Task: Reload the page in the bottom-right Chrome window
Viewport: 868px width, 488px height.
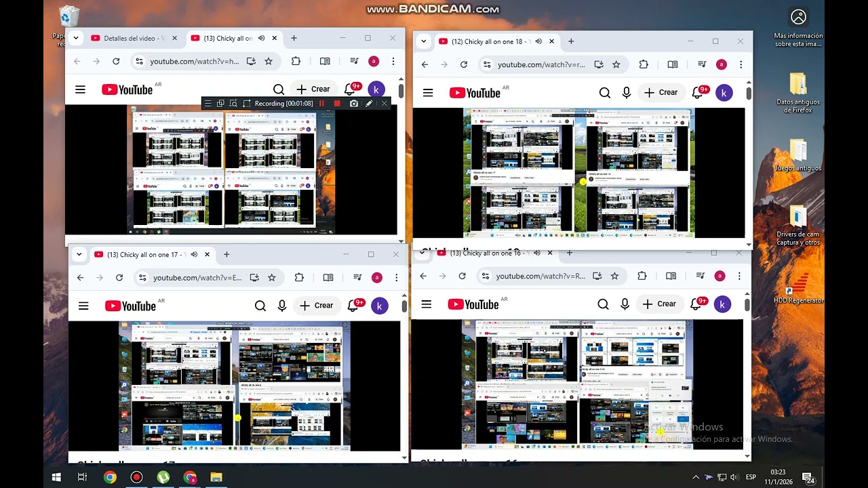Action: coord(462,276)
